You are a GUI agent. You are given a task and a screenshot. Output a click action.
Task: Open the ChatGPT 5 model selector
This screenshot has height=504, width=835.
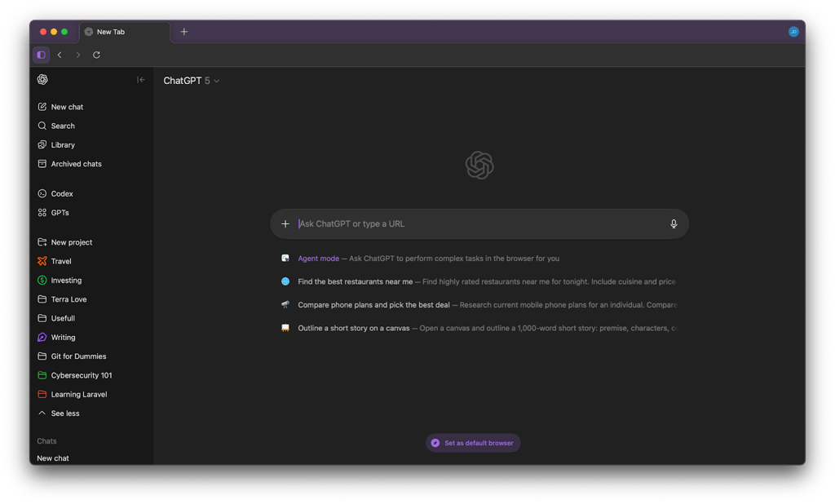click(191, 81)
